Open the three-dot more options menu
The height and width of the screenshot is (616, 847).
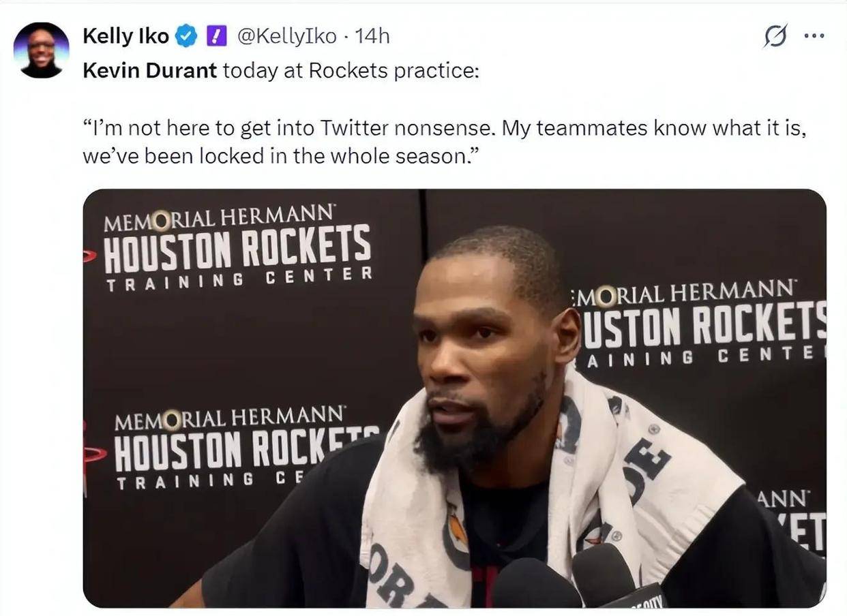pyautogui.click(x=814, y=36)
